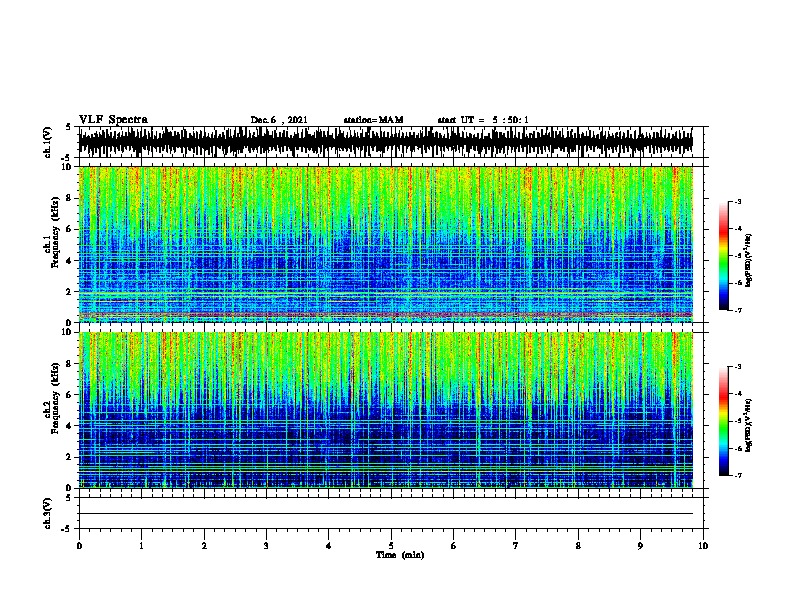
Task: Click the "ch.3(V)" axis label
Action: [48, 513]
